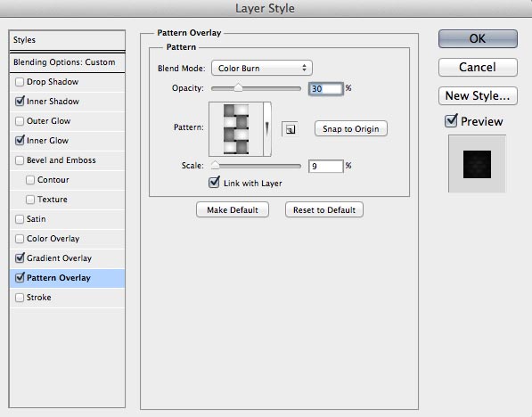Viewport: 532px width, 417px height.
Task: Uncheck the Gradient Overlay checkbox
Action: point(20,258)
